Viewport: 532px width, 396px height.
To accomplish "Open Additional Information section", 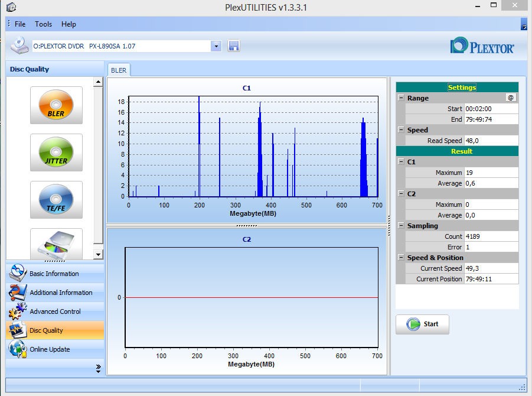I will (x=55, y=293).
